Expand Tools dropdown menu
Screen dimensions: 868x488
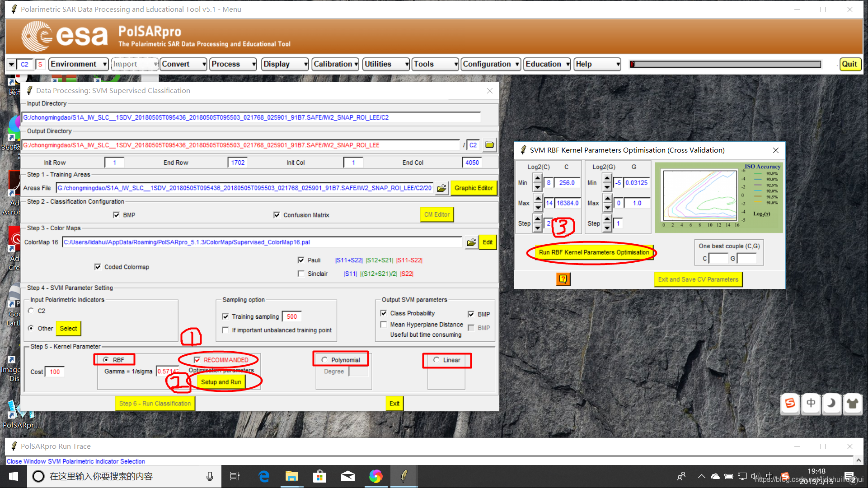[x=436, y=64]
